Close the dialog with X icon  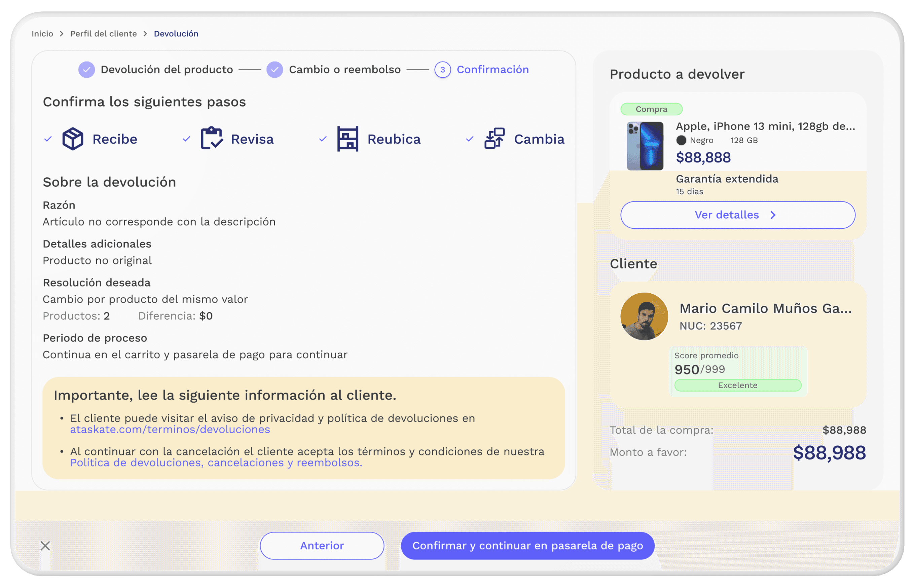coord(45,546)
